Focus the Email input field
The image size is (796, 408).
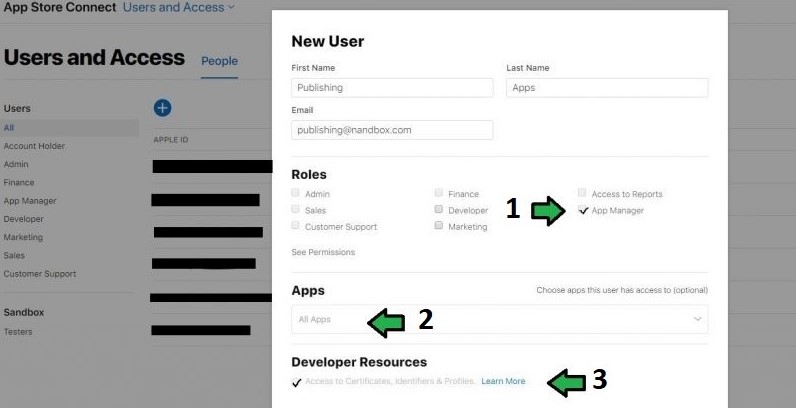(392, 130)
